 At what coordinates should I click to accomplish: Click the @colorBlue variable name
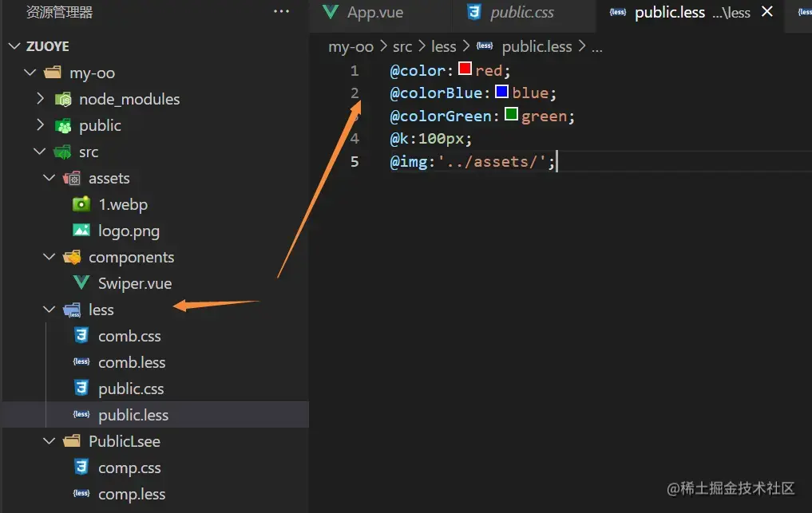coord(436,93)
